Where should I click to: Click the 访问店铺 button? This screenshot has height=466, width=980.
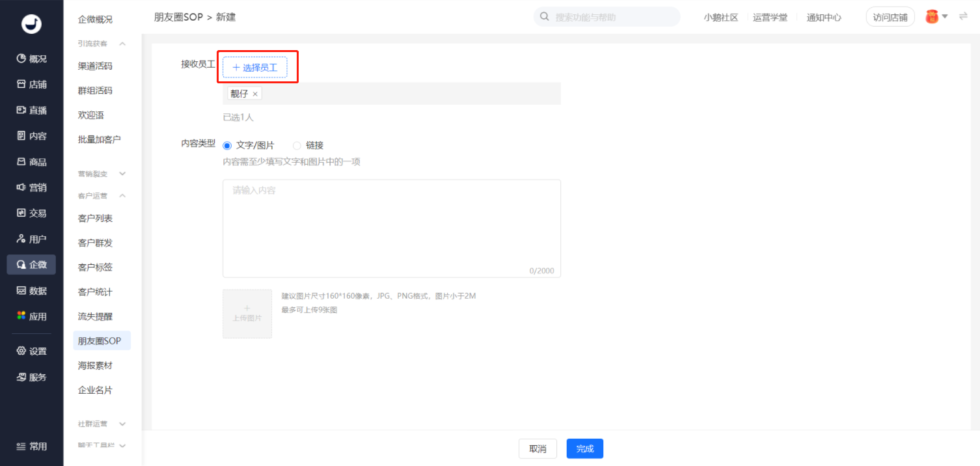890,17
